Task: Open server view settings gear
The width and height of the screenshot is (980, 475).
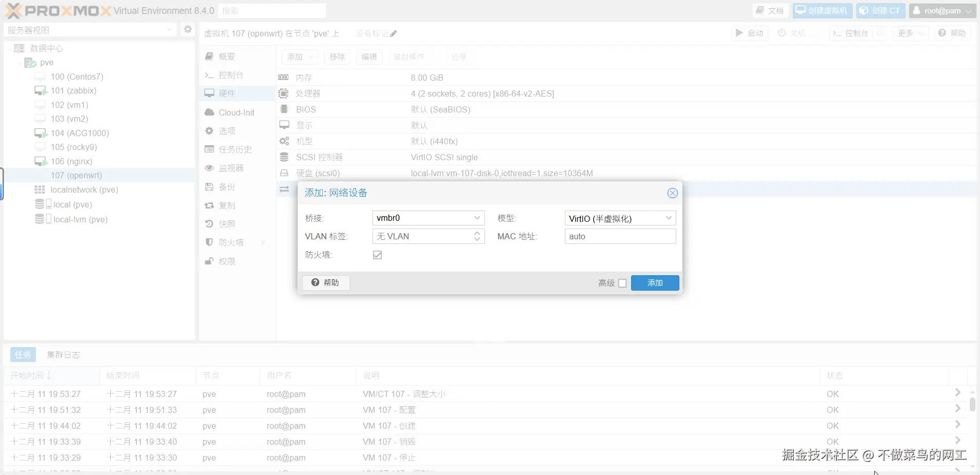Action: pyautogui.click(x=188, y=29)
